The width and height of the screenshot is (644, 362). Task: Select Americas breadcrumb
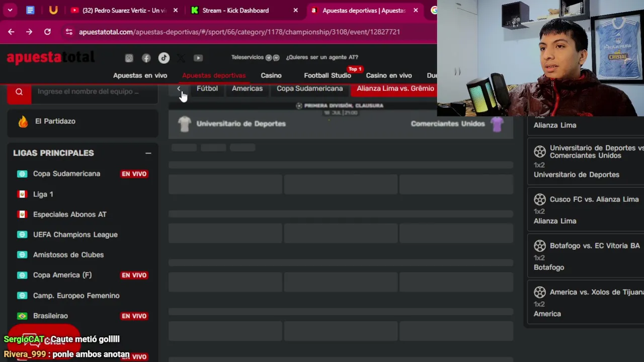coord(247,88)
